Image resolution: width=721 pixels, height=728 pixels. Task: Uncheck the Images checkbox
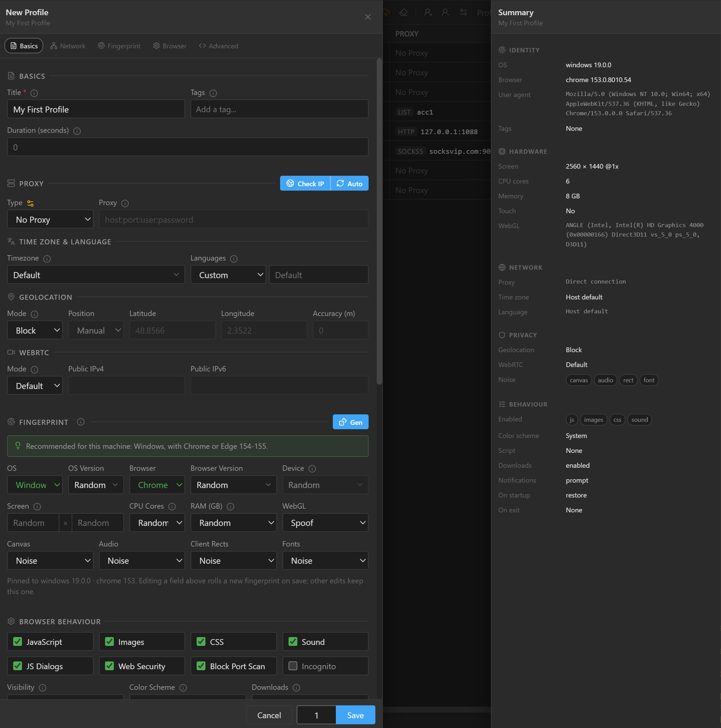109,641
